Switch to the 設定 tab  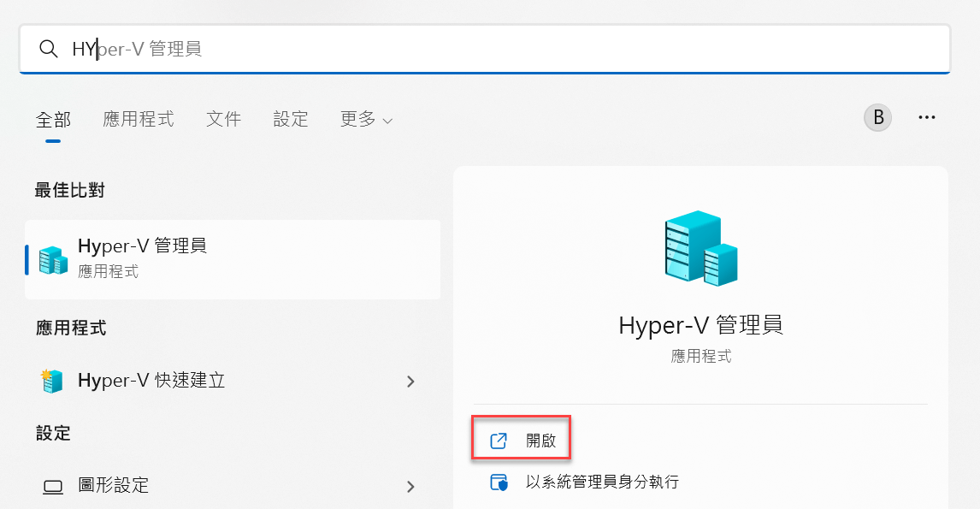pyautogui.click(x=291, y=119)
